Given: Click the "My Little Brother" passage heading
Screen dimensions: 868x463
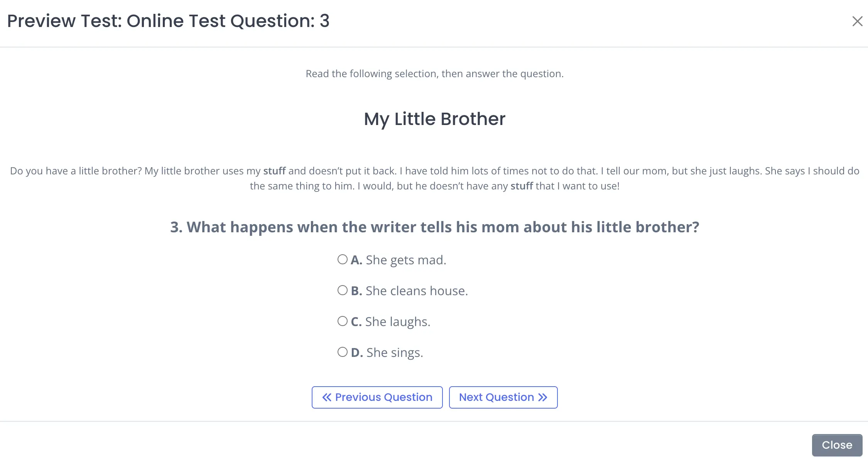Looking at the screenshot, I should tap(434, 119).
